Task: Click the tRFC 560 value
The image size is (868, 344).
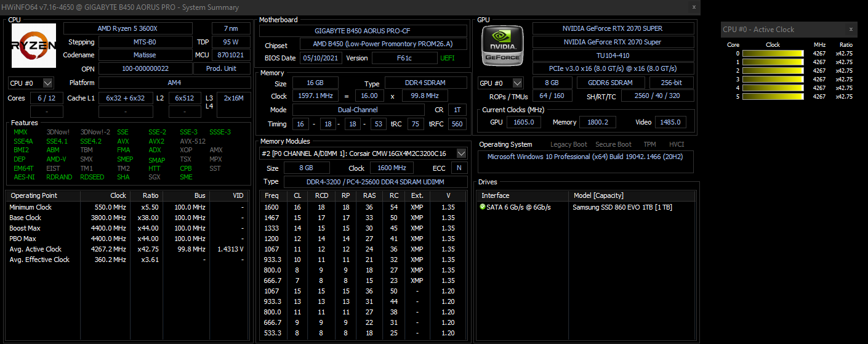Action: pos(457,124)
